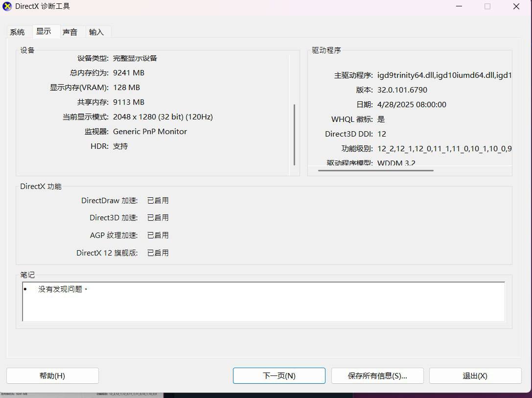Viewport: 532px width, 398px height.
Task: Click the DirectX 12 旗舰版 已启用 status
Action: [158, 253]
